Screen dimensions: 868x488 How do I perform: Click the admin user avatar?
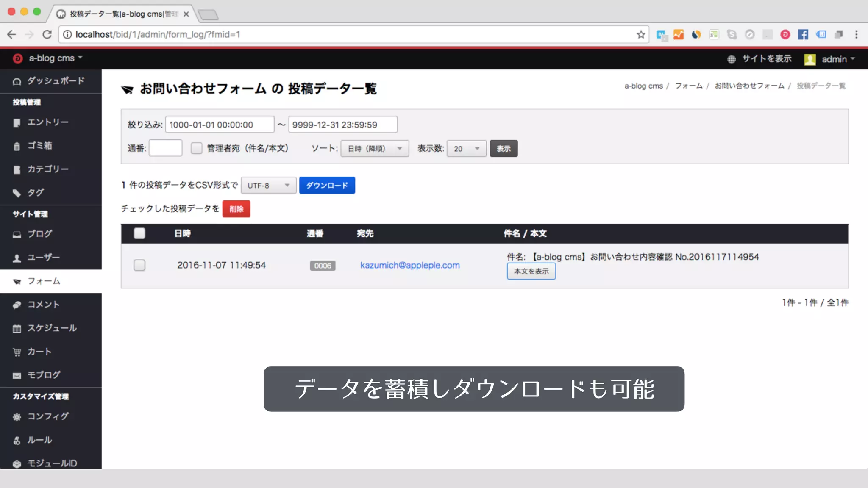point(810,59)
